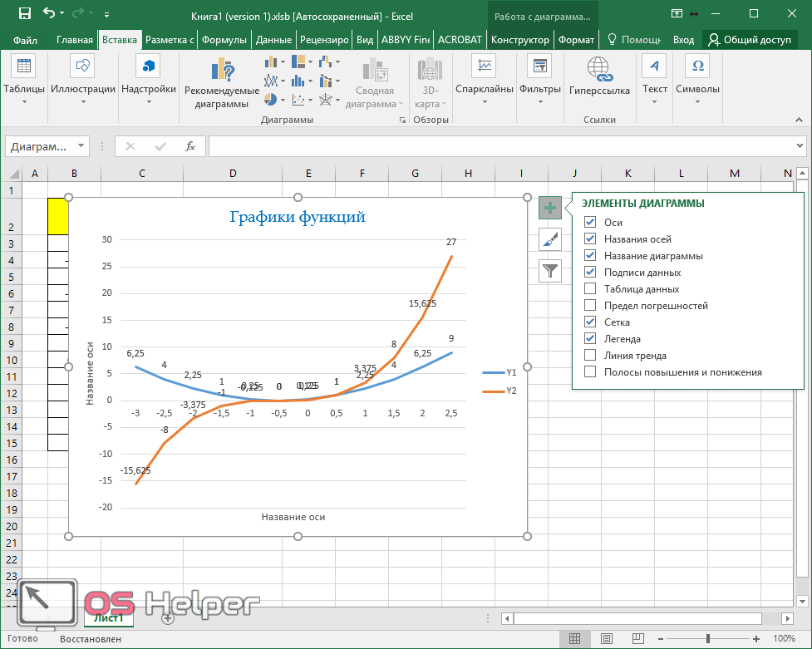Uncheck the Легенда checkbox
The image size is (812, 649).
click(x=590, y=339)
